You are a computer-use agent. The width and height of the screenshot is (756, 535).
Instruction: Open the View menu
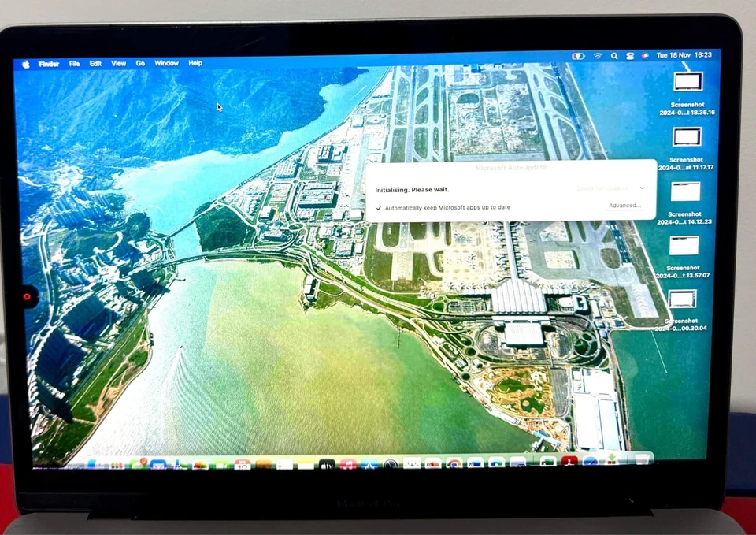(119, 63)
